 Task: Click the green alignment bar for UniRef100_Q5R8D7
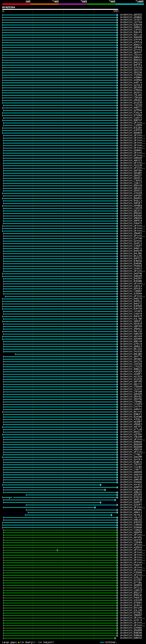[x=61, y=615]
